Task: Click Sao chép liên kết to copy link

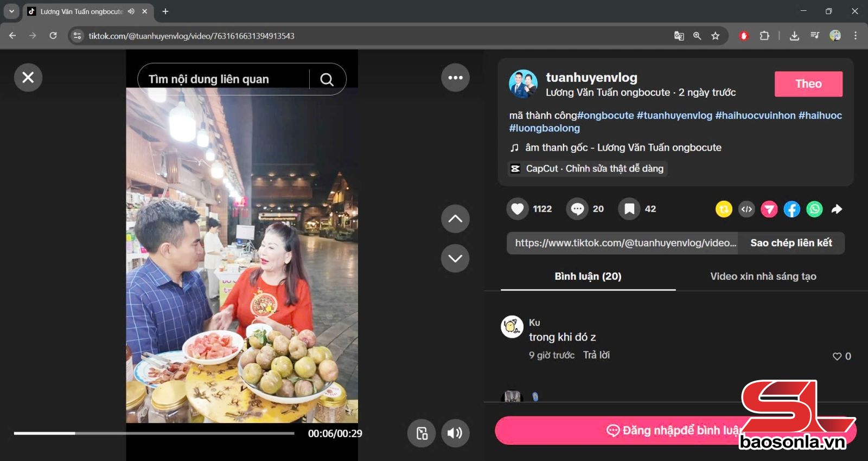Action: [790, 243]
